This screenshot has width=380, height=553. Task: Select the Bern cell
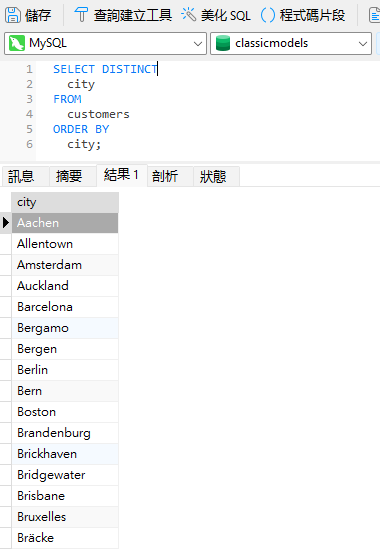pyautogui.click(x=65, y=391)
